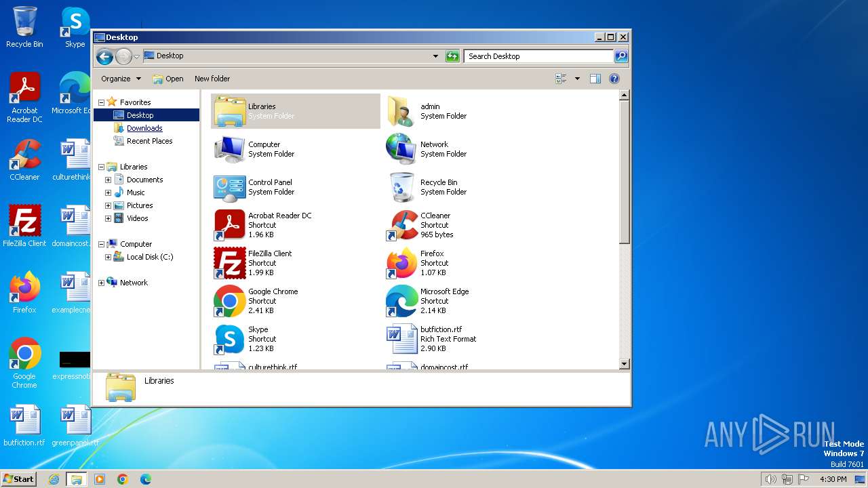Screen dimensions: 868x488
Task: Select the Network system folder icon in file list
Action: pyautogui.click(x=401, y=149)
